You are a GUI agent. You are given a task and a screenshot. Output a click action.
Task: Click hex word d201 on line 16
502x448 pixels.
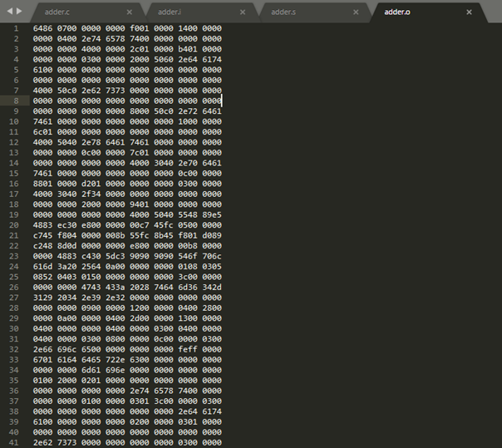pos(91,184)
